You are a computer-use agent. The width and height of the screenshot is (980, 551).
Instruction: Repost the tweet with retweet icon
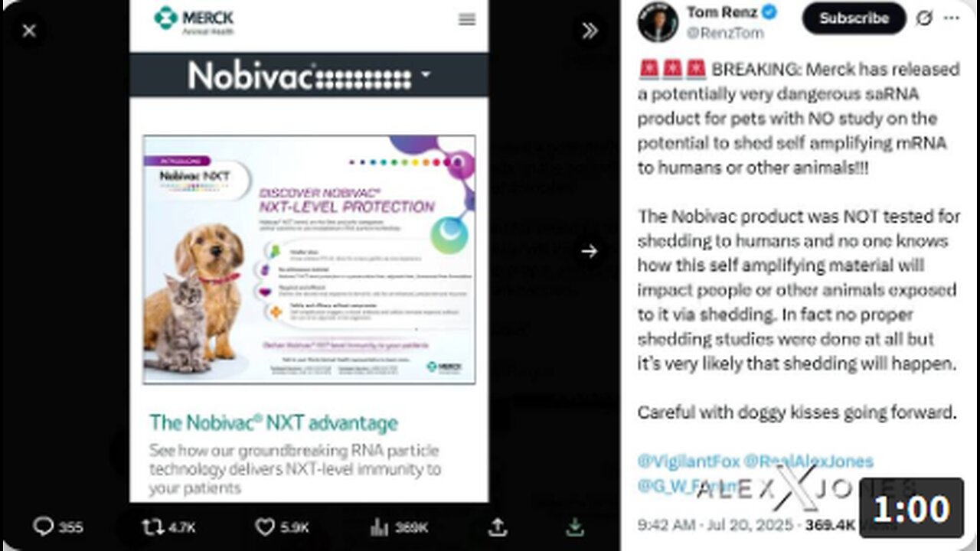click(151, 527)
